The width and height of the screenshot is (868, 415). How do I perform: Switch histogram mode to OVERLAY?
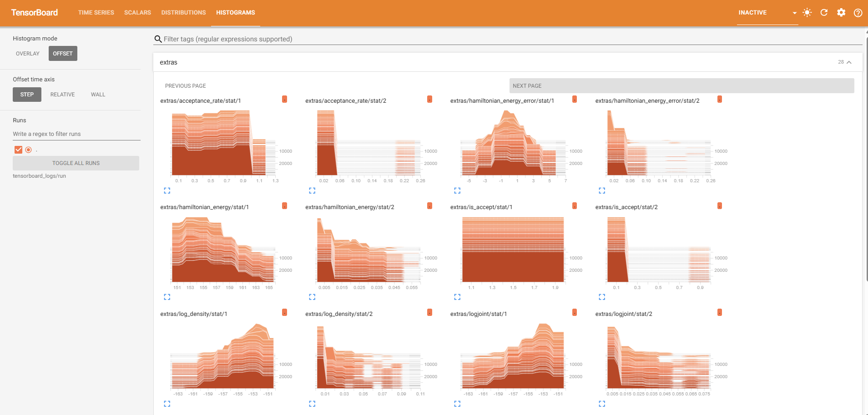tap(28, 53)
